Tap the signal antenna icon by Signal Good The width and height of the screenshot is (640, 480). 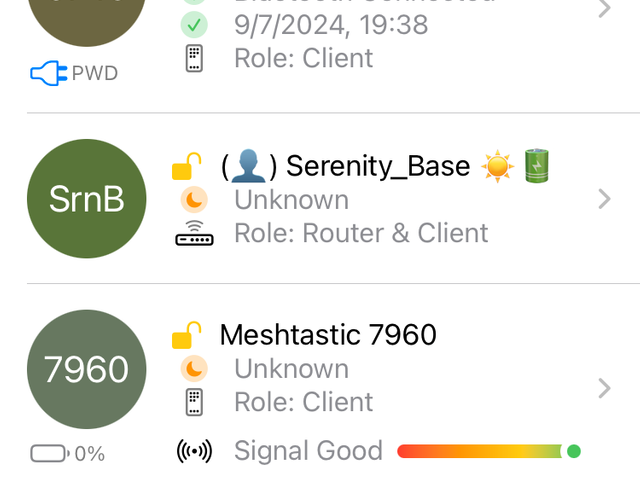coord(194,451)
